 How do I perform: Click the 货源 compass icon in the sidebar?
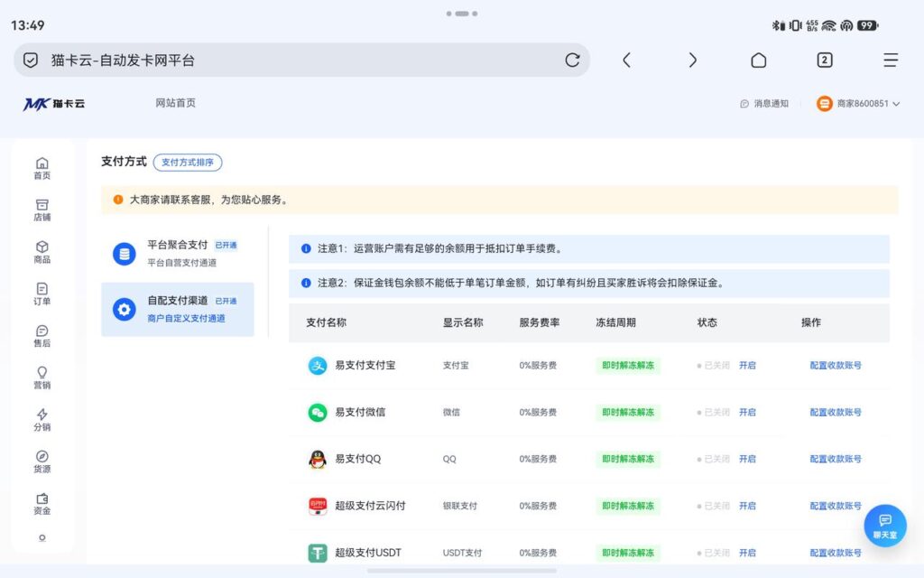pyautogui.click(x=42, y=461)
